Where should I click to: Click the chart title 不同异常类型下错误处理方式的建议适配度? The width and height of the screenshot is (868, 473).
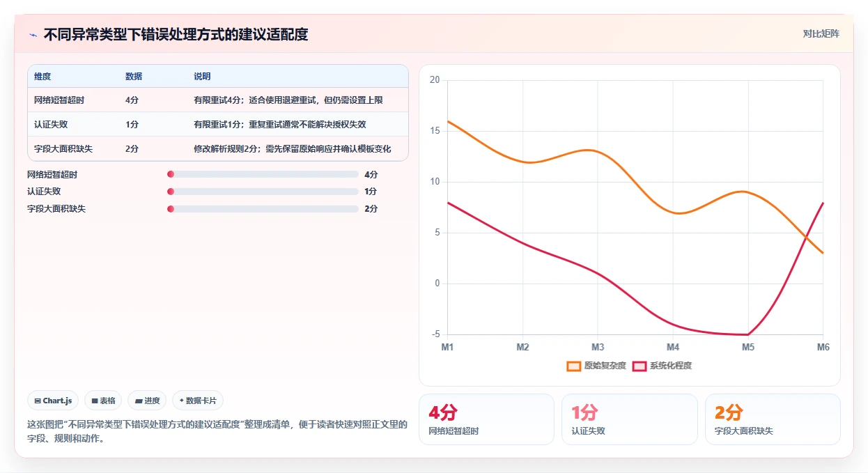[x=176, y=34]
